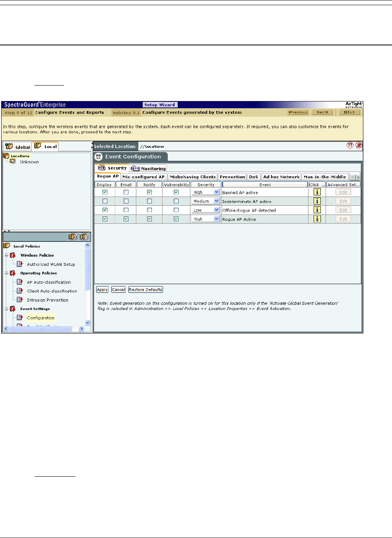Exit the Setup Wizard

(349, 112)
